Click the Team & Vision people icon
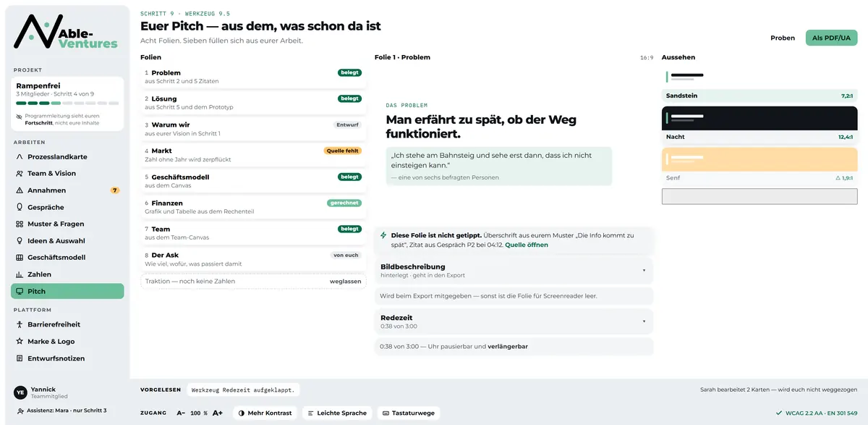868x425 pixels. pyautogui.click(x=20, y=173)
